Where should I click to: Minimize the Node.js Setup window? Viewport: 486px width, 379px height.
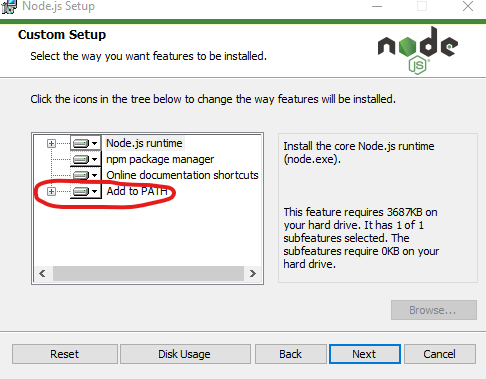pos(377,6)
